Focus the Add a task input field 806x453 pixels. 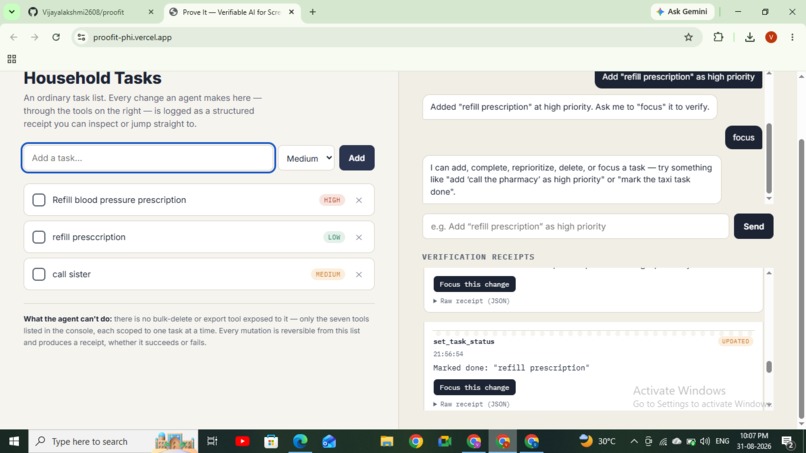pyautogui.click(x=148, y=158)
